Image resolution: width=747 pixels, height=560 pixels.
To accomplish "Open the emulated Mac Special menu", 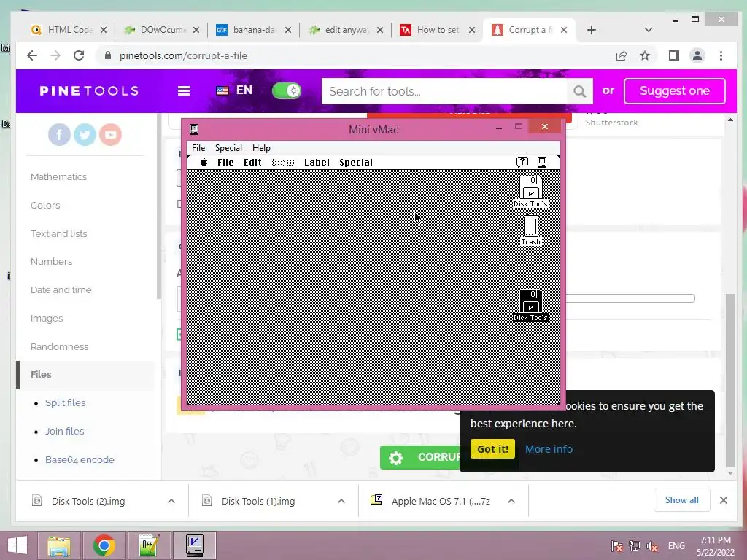I will [356, 163].
